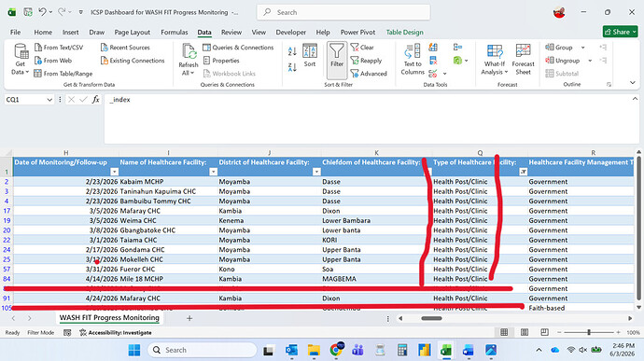Click the horizontal scrollbar thumb
The image size is (644, 361).
pyautogui.click(x=431, y=318)
